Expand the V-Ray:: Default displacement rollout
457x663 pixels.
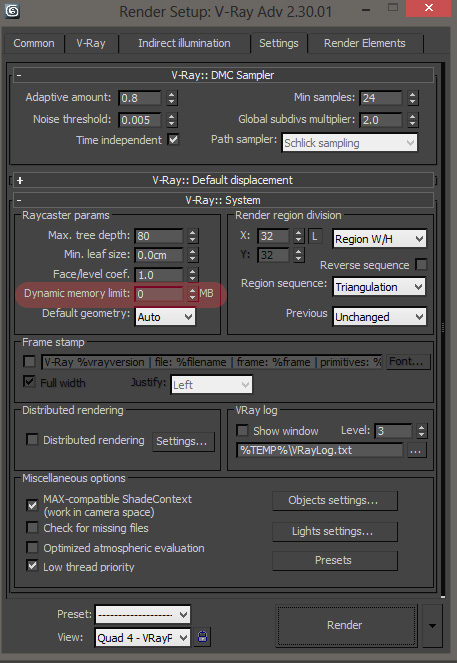[x=223, y=180]
